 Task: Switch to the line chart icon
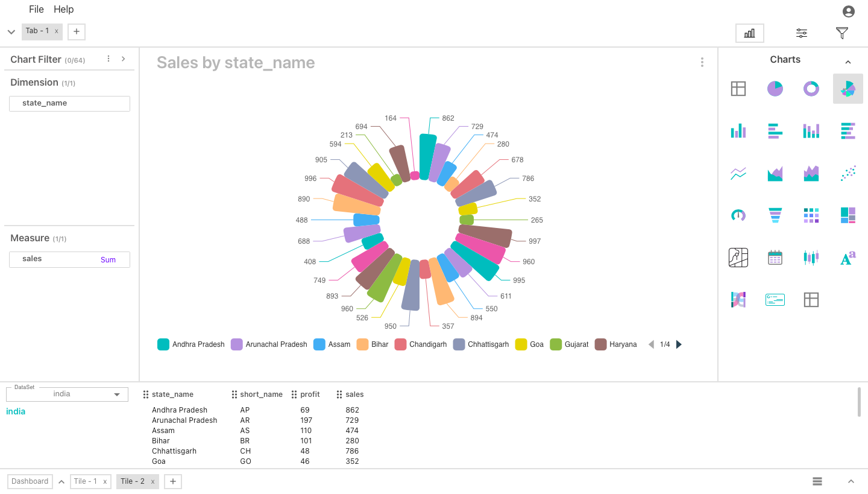click(738, 174)
